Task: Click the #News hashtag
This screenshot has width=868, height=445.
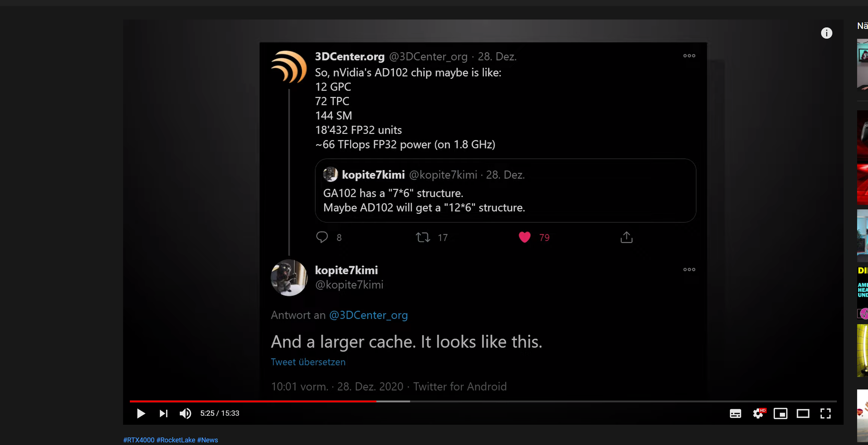Action: [208, 440]
